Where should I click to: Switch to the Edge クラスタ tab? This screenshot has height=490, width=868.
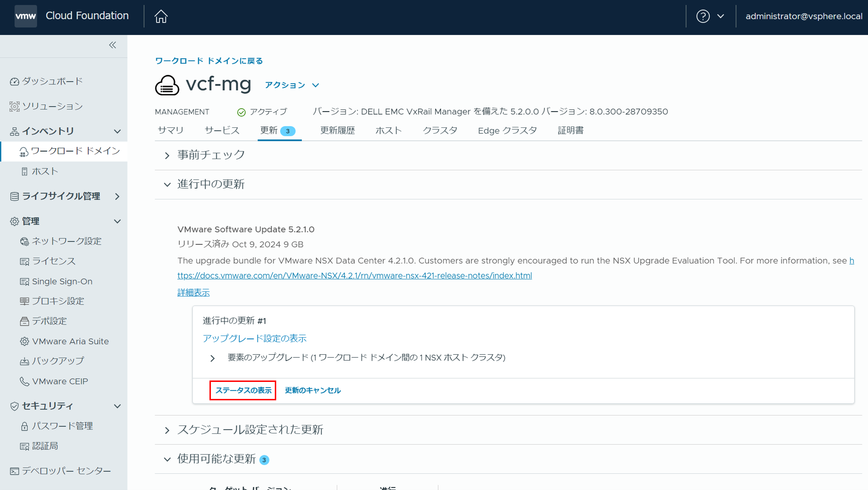coord(507,130)
